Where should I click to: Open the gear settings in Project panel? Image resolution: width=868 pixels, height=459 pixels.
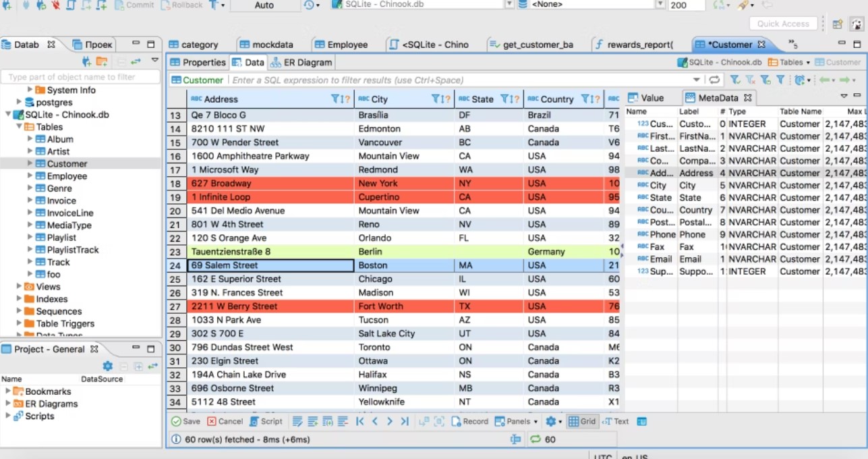click(107, 366)
